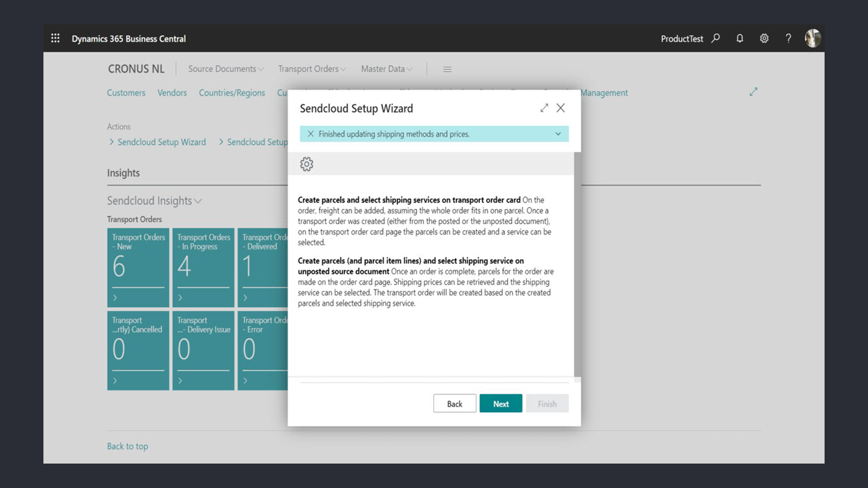This screenshot has height=488, width=868.
Task: Open Transport Orders - Delivered tile
Action: [x=262, y=268]
